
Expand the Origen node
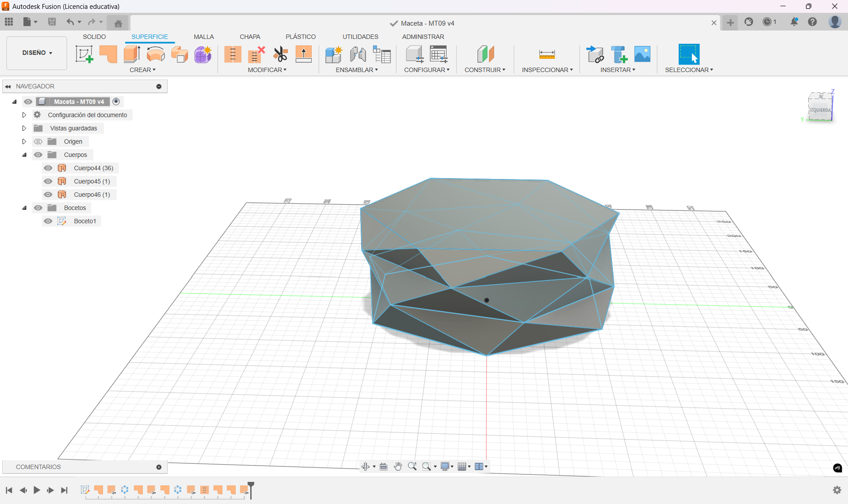[24, 141]
